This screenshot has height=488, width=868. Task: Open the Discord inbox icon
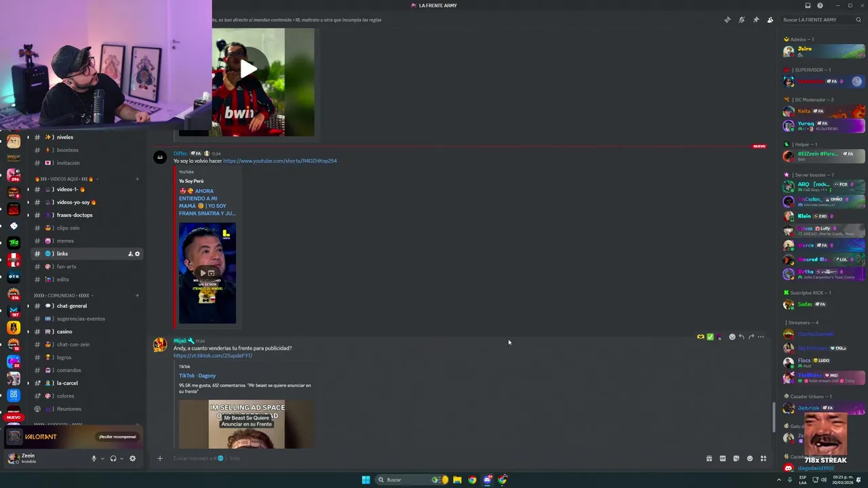point(808,5)
